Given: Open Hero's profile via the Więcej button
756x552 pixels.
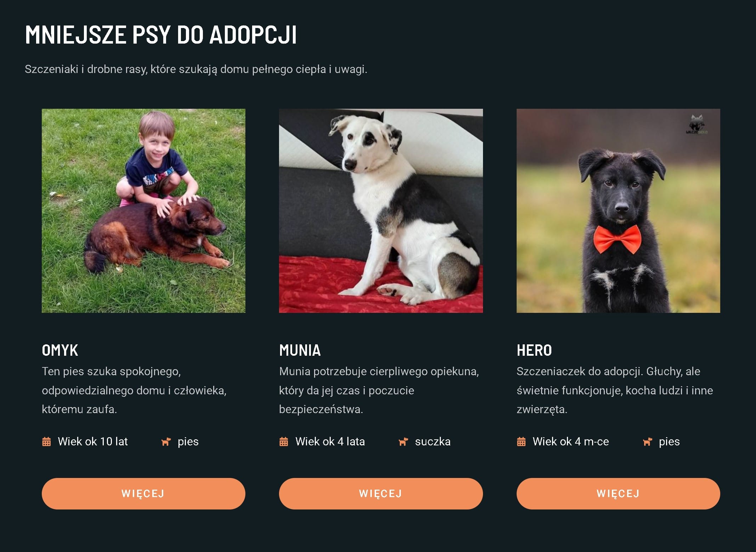Looking at the screenshot, I should (x=618, y=494).
